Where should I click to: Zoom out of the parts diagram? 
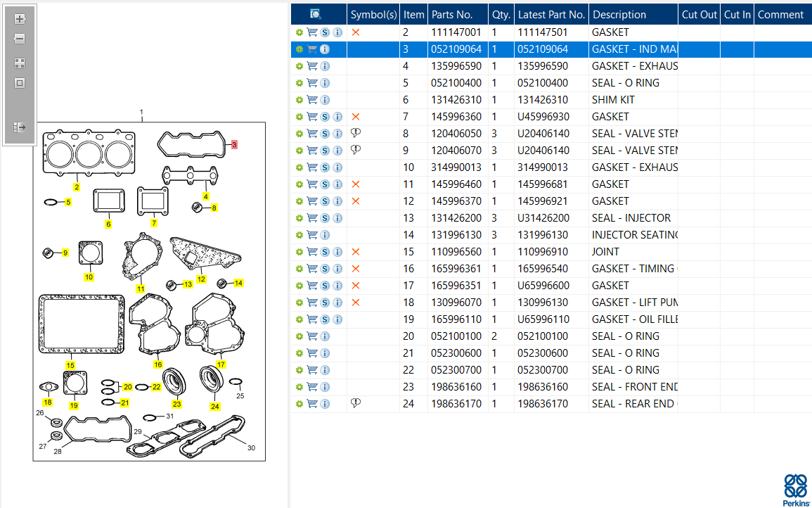click(x=20, y=39)
